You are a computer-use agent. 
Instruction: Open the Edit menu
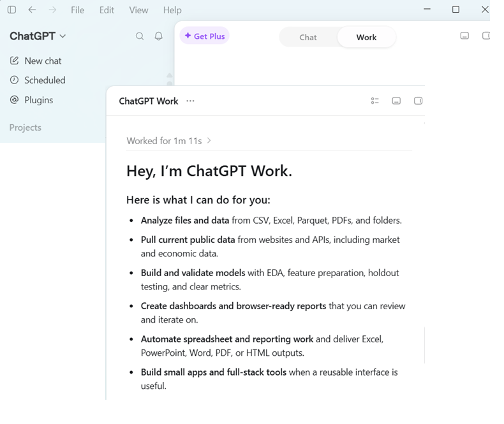coord(107,10)
